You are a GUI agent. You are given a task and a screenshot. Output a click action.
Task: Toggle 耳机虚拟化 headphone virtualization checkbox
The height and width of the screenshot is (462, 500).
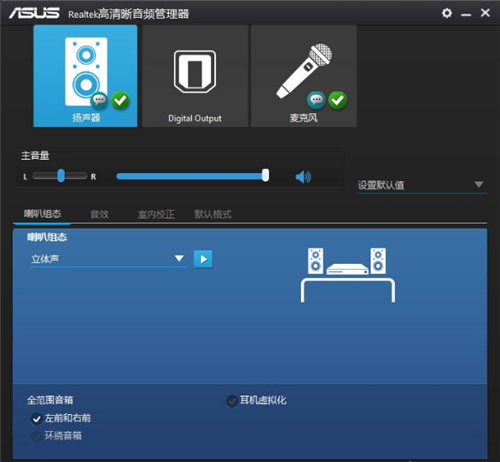coord(232,401)
